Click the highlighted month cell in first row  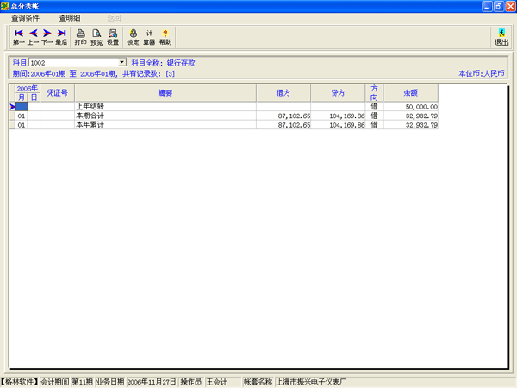tap(21, 106)
